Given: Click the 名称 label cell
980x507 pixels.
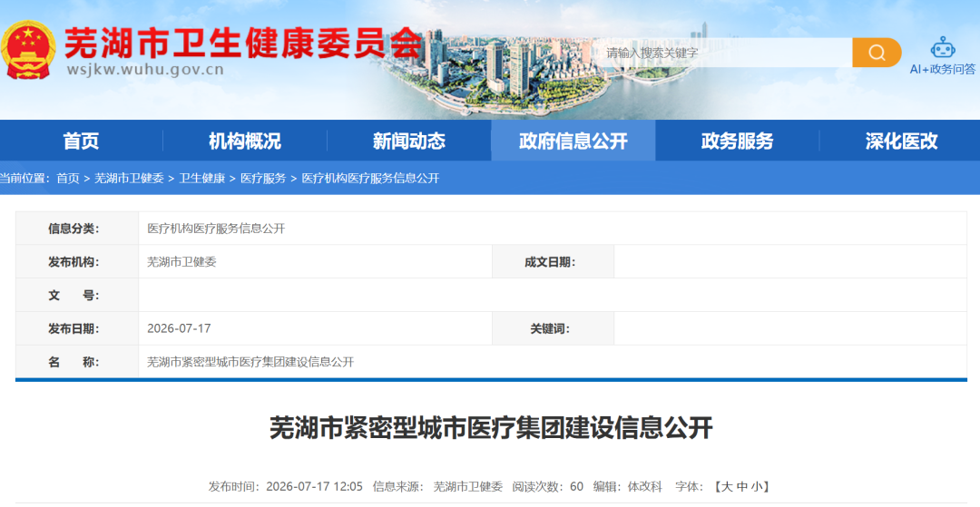Looking at the screenshot, I should pos(77,362).
